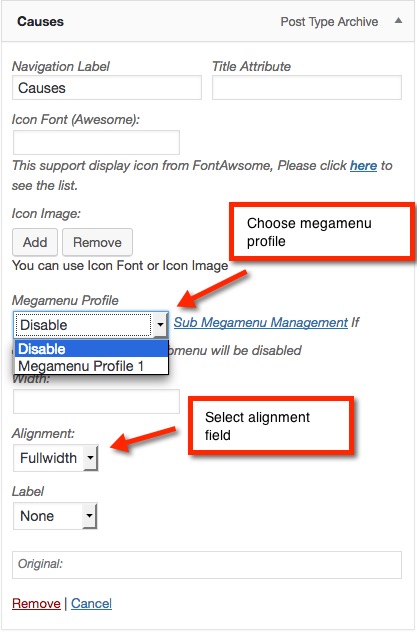Screen dimensions: 417x633
Task: Click the red Remove link at bottom
Action: [x=36, y=604]
